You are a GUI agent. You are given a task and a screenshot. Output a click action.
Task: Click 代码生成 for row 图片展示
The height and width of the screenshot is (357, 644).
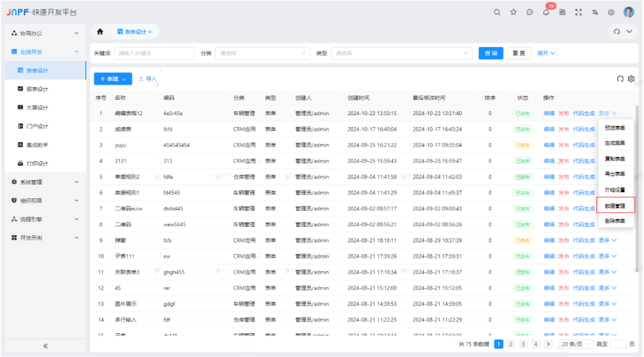[584, 303]
